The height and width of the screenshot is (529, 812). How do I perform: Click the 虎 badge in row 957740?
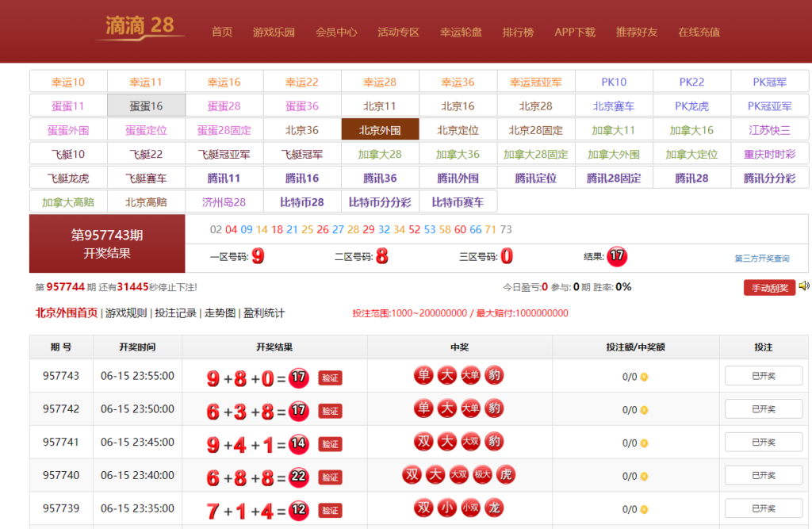tap(506, 475)
